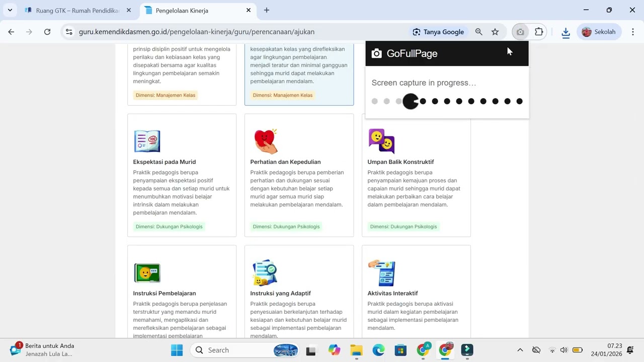Open the dark green play-arrow app in taskbar
Image resolution: width=644 pixels, height=362 pixels.
point(467,350)
